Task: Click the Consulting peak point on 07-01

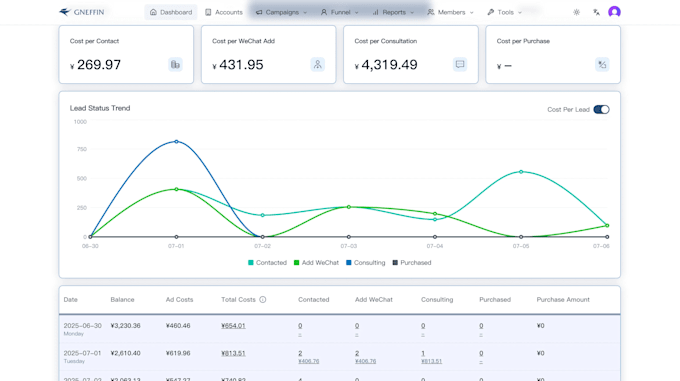Action: pos(176,142)
